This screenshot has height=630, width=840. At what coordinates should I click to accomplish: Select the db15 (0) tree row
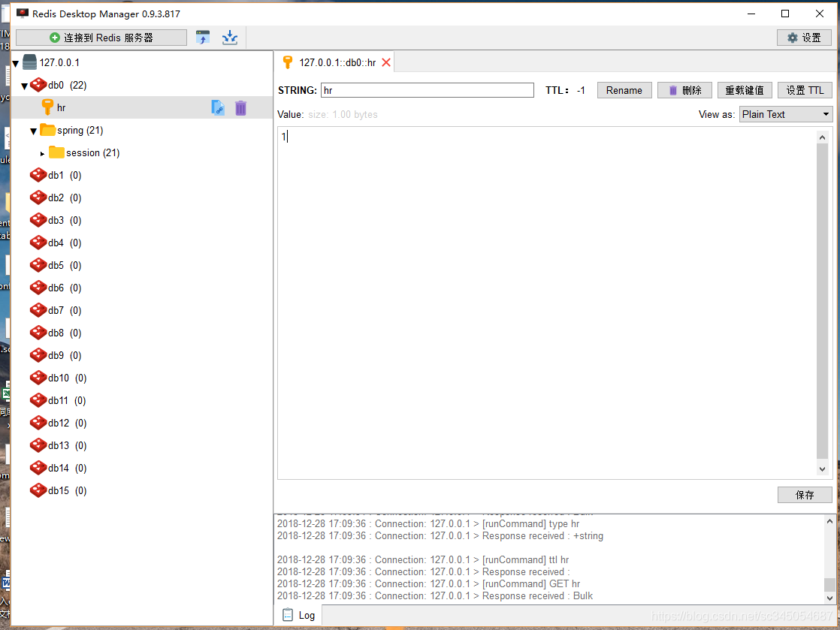click(142, 490)
